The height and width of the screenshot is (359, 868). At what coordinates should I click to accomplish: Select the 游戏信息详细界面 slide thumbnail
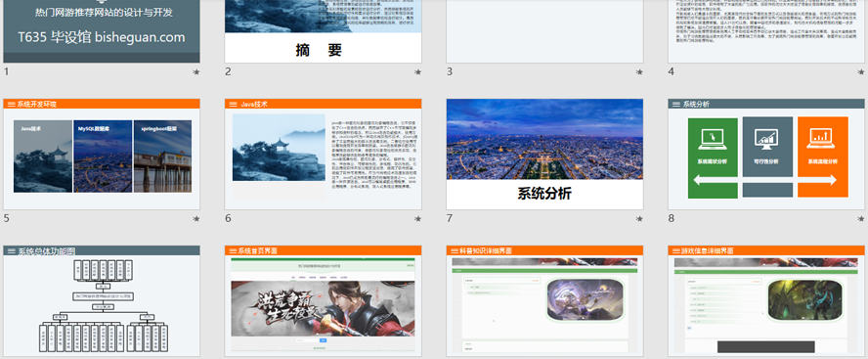click(x=766, y=301)
